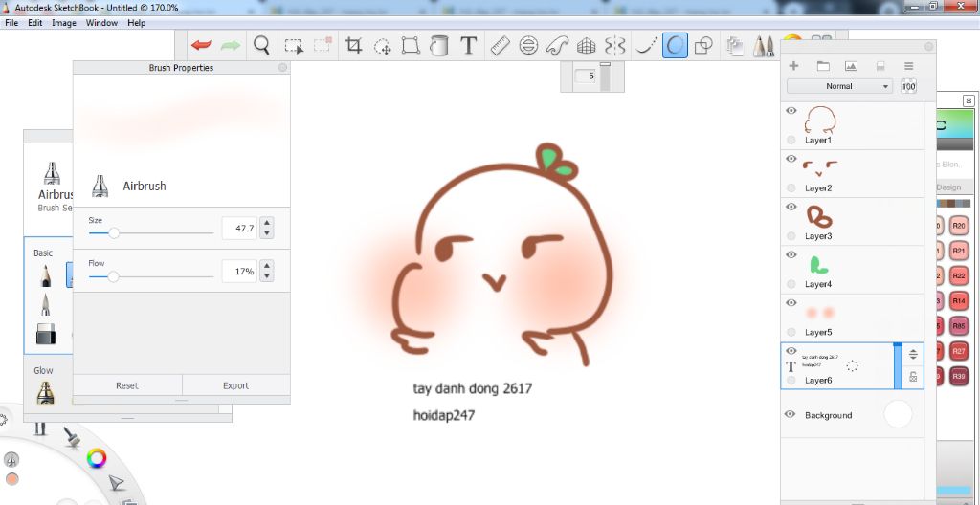Select the Quick Transform tool

[382, 46]
